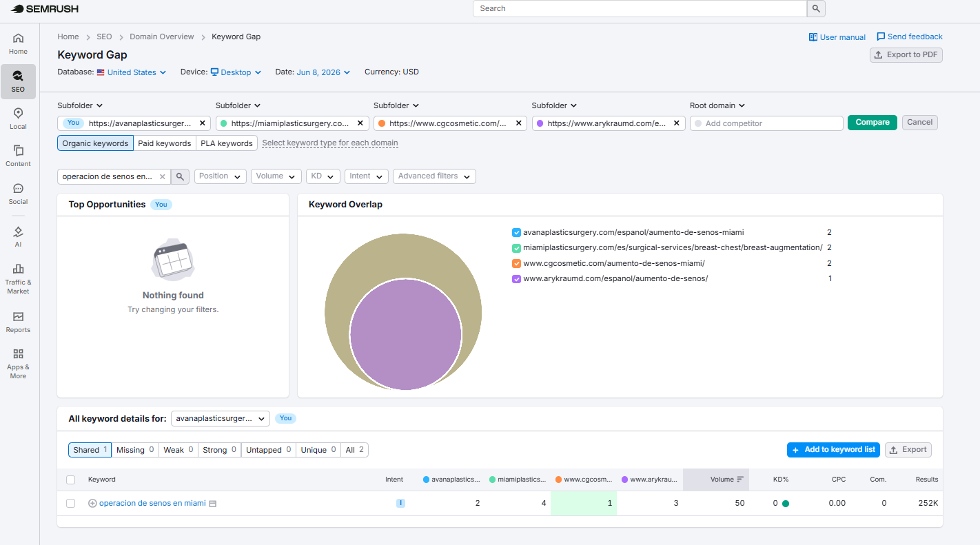Click the green KD difficulty dot
Image resolution: width=980 pixels, height=545 pixels.
[x=786, y=504]
